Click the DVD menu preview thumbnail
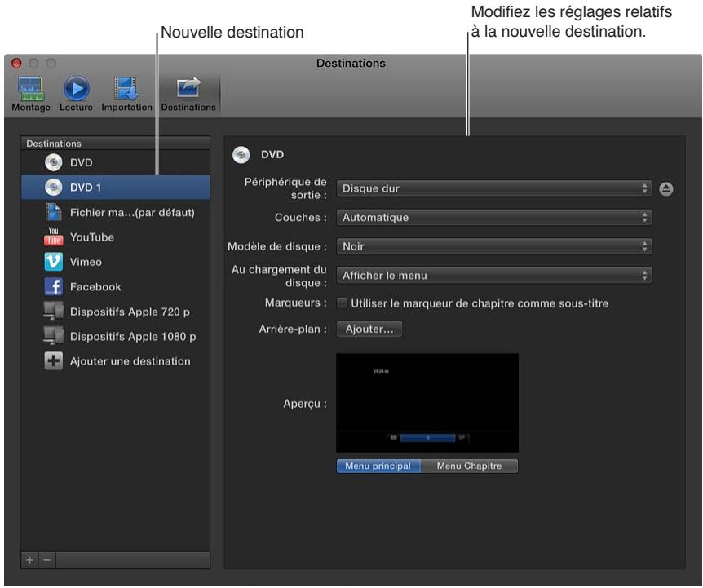 tap(427, 403)
